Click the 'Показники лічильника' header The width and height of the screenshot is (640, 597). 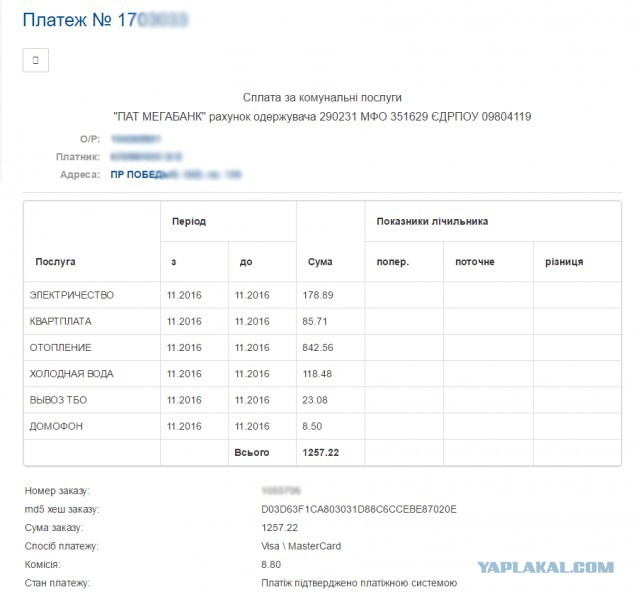pos(432,221)
